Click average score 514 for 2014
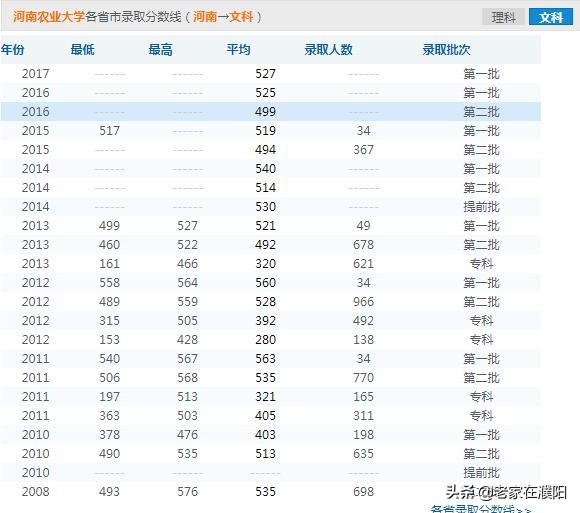Viewport: 580px width, 513px height. (x=266, y=188)
